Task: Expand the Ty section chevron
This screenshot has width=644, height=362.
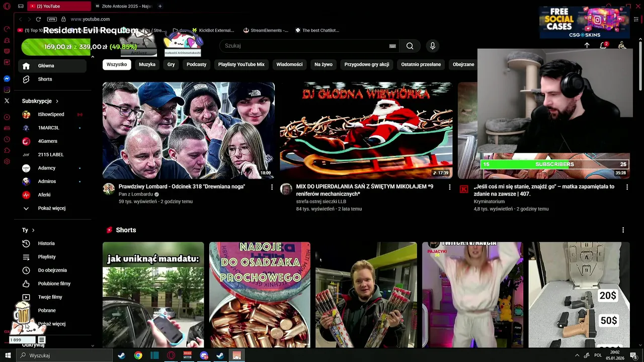Action: (x=33, y=230)
